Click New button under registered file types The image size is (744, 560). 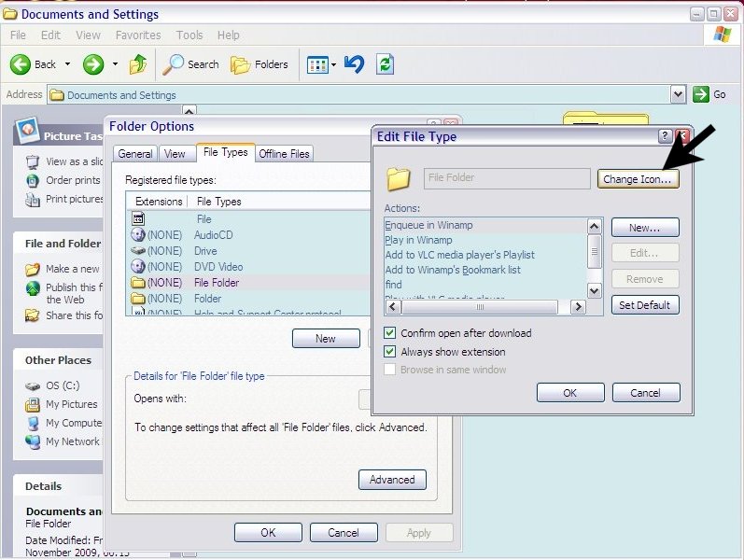point(326,339)
